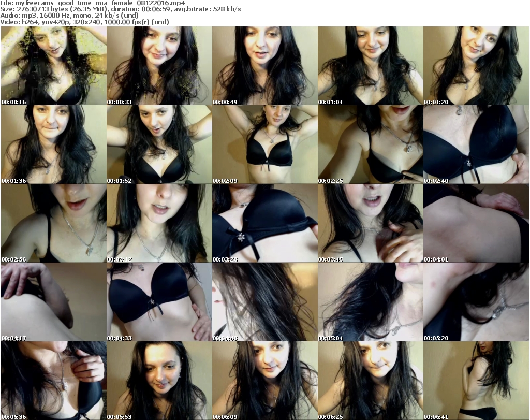The height and width of the screenshot is (420, 530).
Task: Select the thumbnail timestamped 00:00:33
Action: 159,66
